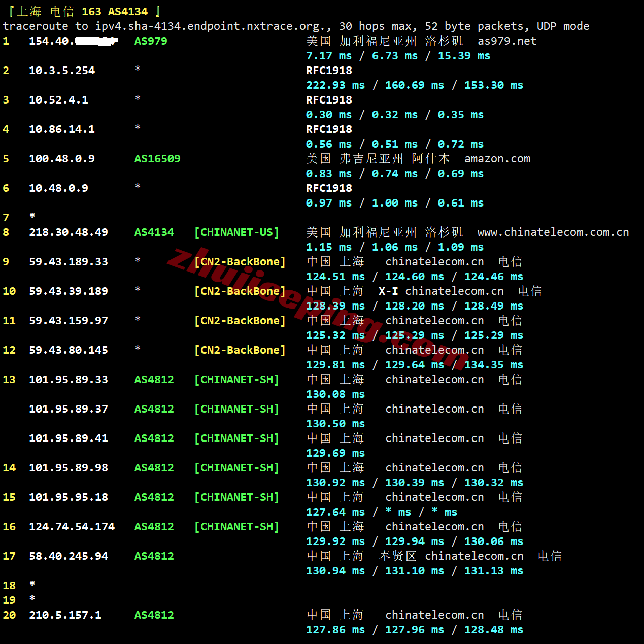Viewport: 644px width, 644px height.
Task: Select IP address 101.95.89.41
Action: [x=69, y=438]
